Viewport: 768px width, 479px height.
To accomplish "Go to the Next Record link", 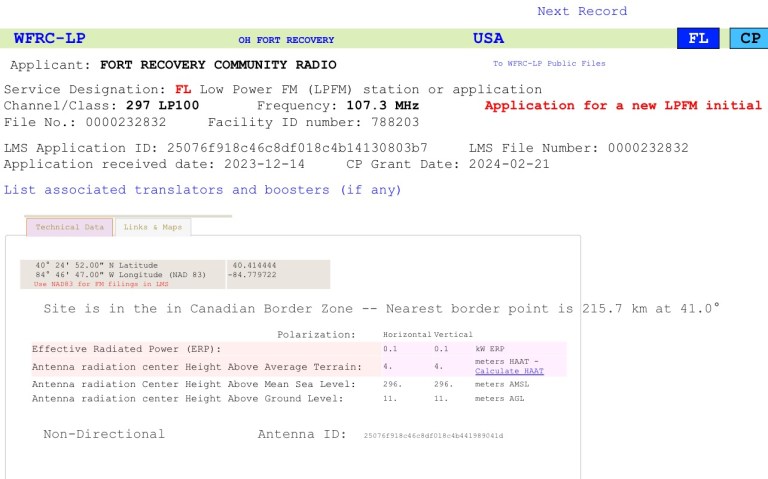I will click(581, 11).
